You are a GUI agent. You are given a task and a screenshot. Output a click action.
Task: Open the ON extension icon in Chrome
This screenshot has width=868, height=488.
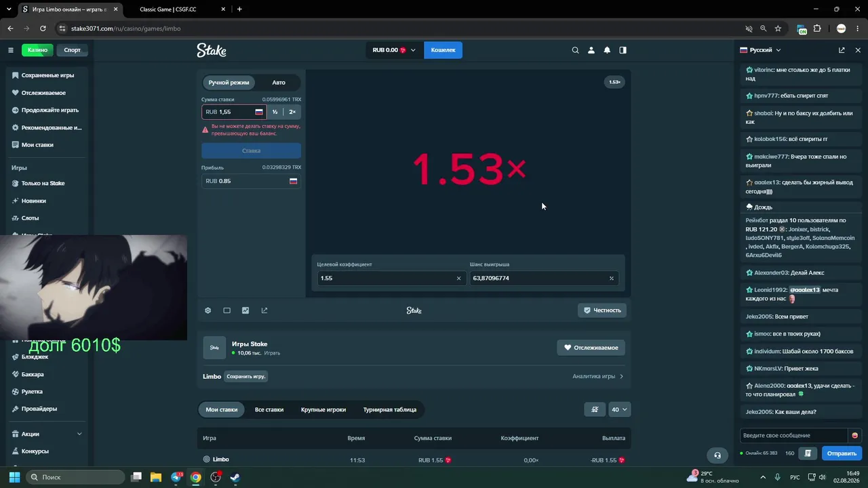pos(802,28)
